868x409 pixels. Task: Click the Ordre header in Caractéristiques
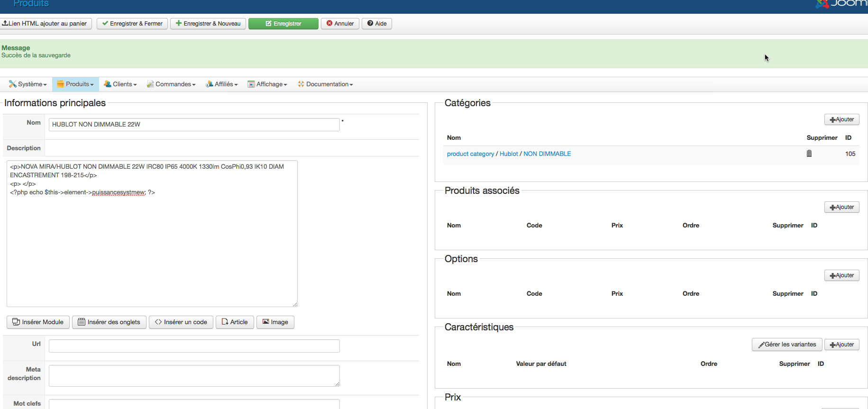coord(709,364)
